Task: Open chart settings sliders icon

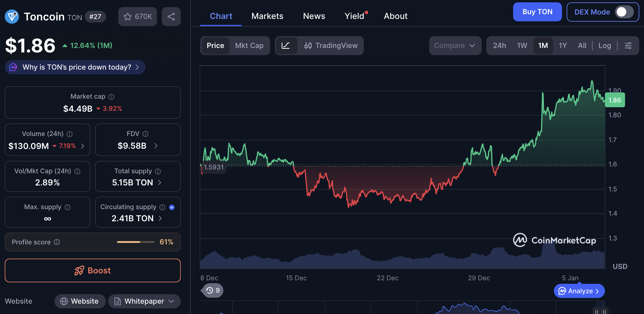Action: tap(628, 46)
